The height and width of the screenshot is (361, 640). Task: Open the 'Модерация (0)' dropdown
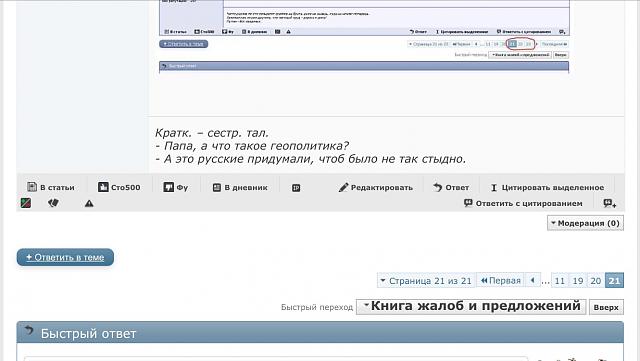585,223
